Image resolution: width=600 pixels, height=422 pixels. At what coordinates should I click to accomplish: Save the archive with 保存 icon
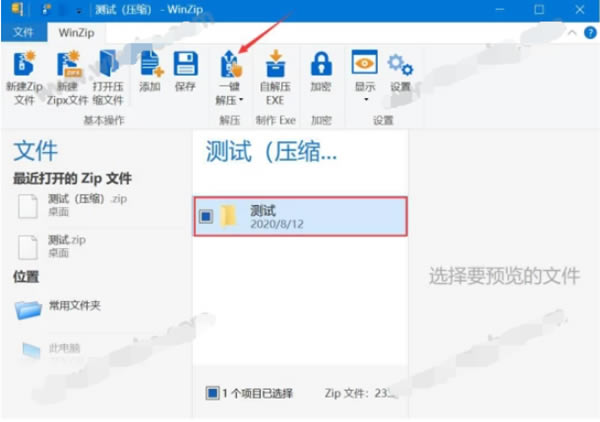pos(185,66)
